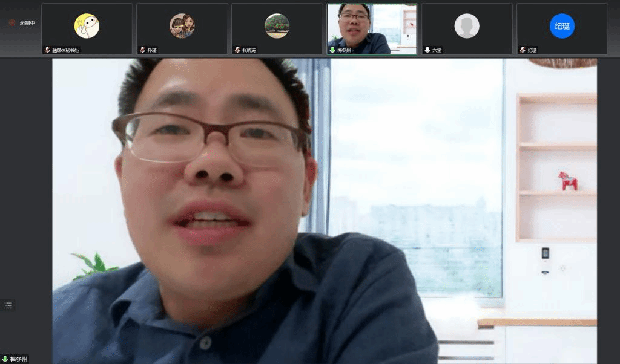Click the red recording indicator dot
The height and width of the screenshot is (364, 620).
coord(12,22)
